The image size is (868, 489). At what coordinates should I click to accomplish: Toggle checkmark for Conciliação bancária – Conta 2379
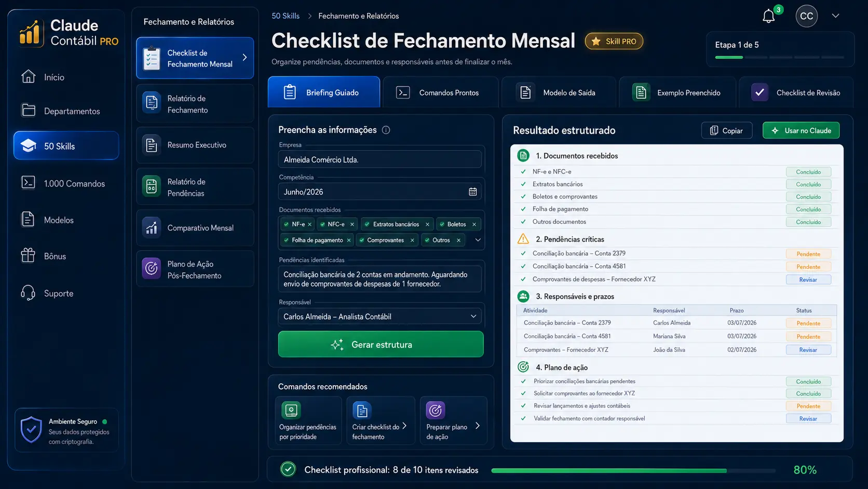523,254
